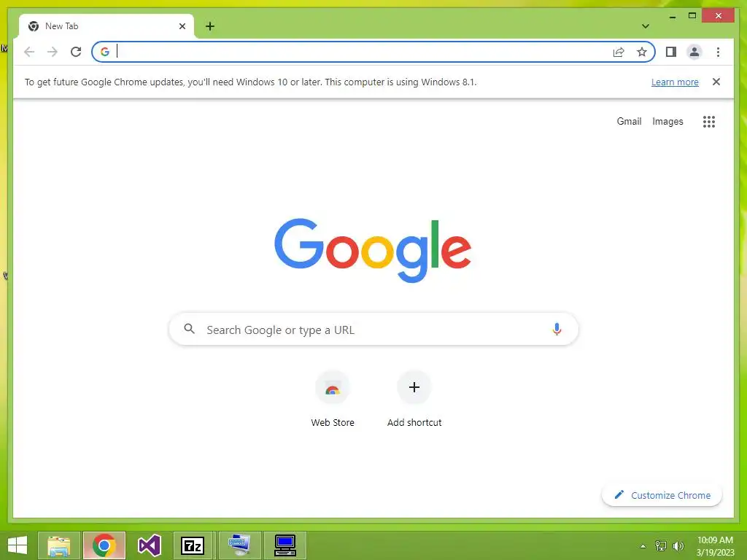Image resolution: width=747 pixels, height=560 pixels.
Task: Open the Chrome three-dot menu
Action: [x=718, y=52]
